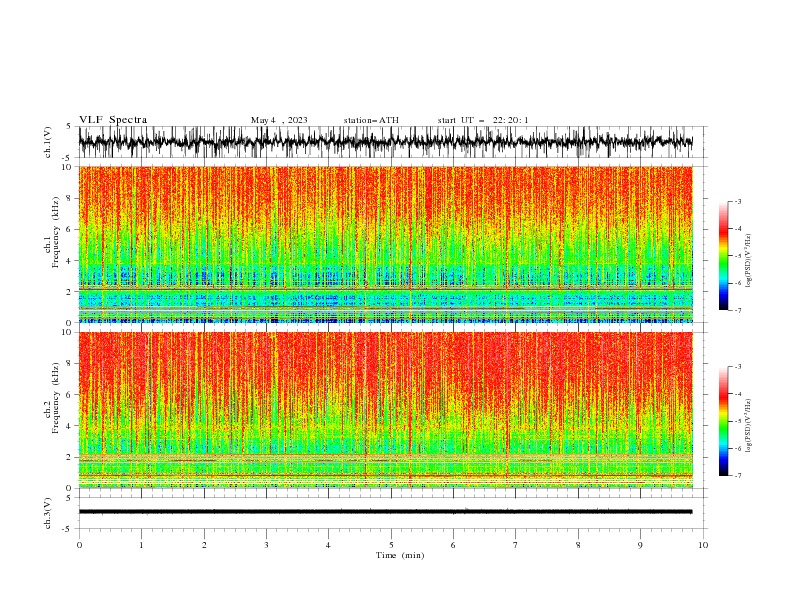This screenshot has width=792, height=612.
Task: Click the ch.2 frequency tick "10"
Action: [x=67, y=332]
